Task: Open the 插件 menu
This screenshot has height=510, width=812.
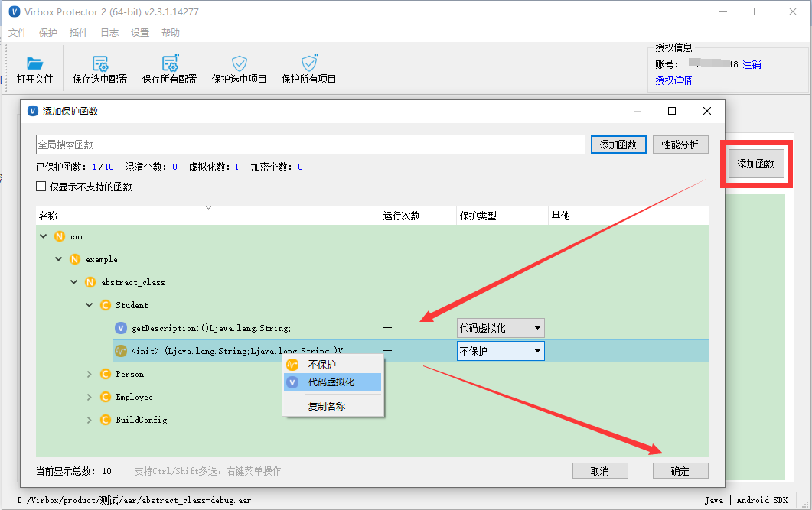Action: [79, 33]
